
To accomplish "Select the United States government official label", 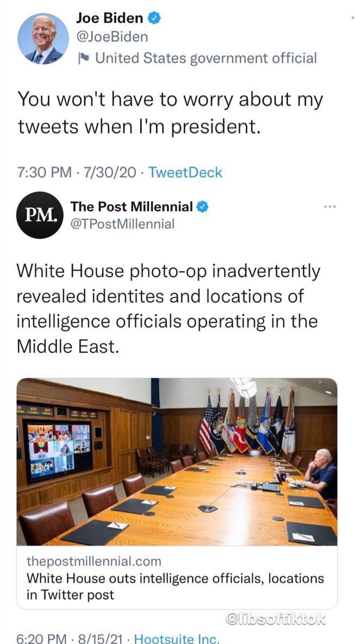I will click(205, 58).
